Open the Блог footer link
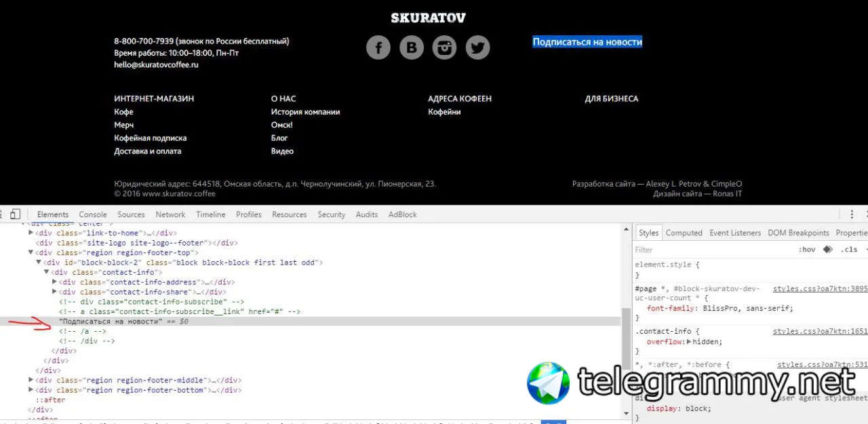This screenshot has width=868, height=424. pyautogui.click(x=279, y=138)
